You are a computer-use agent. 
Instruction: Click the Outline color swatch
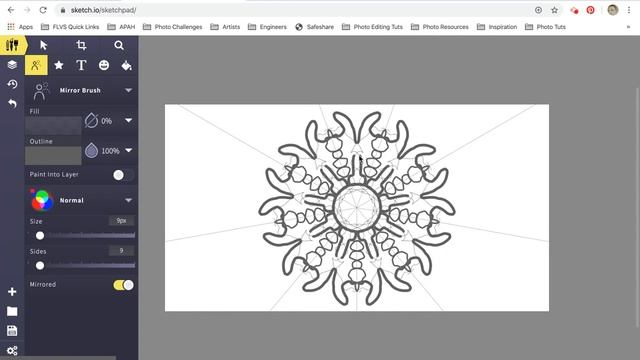[53, 156]
